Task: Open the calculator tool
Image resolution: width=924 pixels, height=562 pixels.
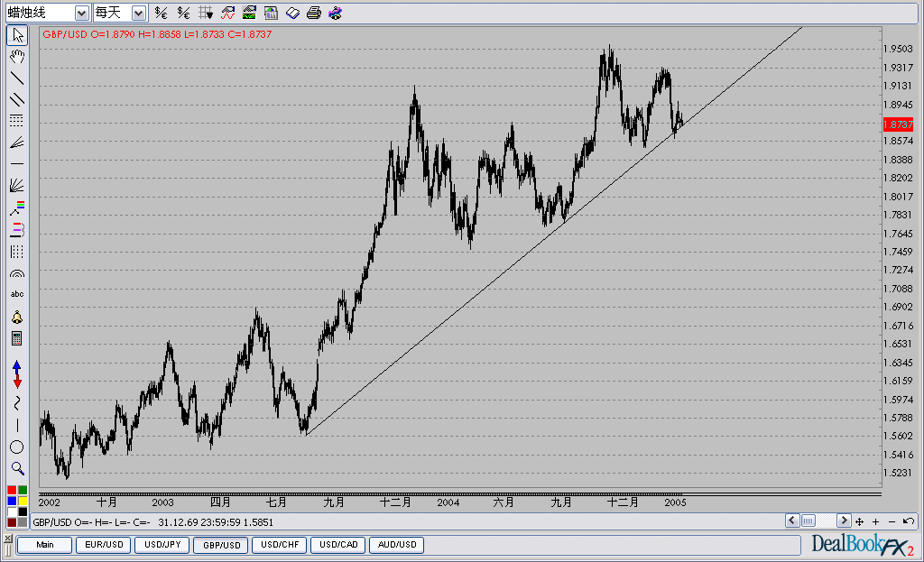Action: point(17,339)
